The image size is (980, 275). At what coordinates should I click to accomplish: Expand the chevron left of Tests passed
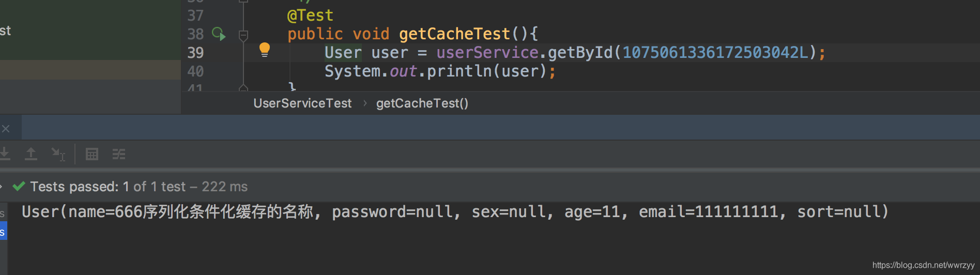point(2,187)
